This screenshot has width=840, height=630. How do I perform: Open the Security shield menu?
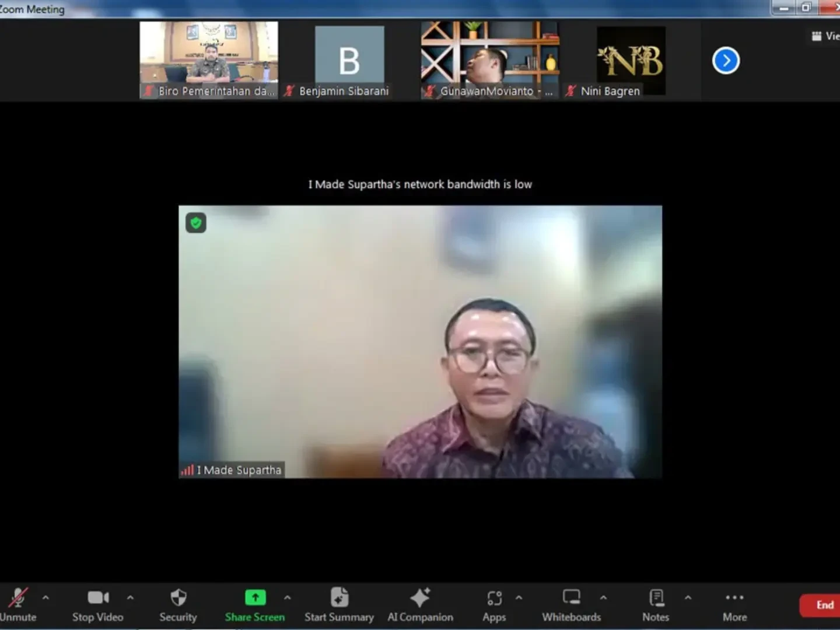(x=178, y=604)
